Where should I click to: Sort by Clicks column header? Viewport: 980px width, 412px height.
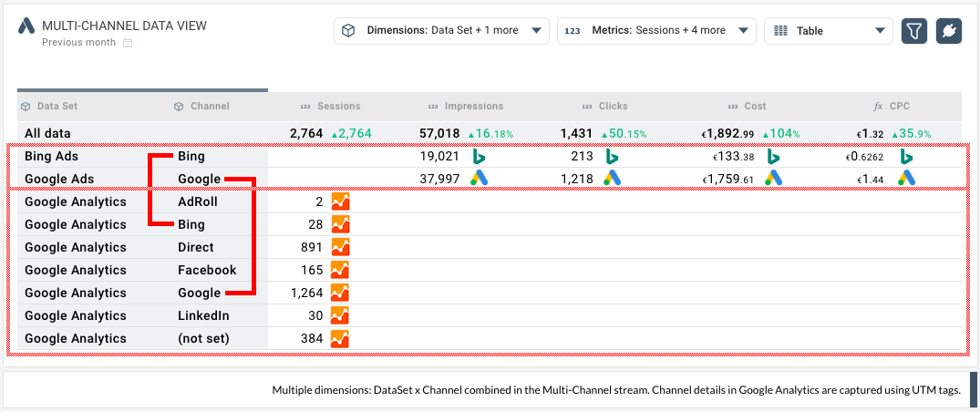(x=614, y=107)
